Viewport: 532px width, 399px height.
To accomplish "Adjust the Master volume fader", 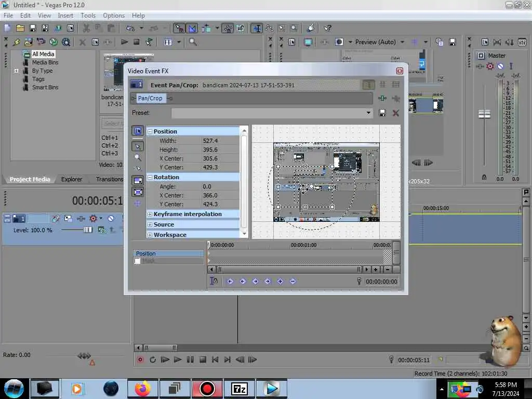I will point(484,114).
